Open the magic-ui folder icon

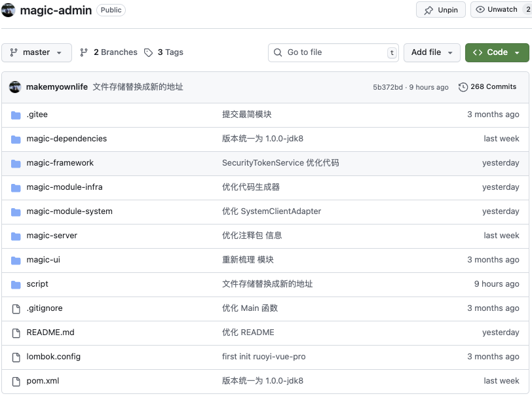(16, 260)
